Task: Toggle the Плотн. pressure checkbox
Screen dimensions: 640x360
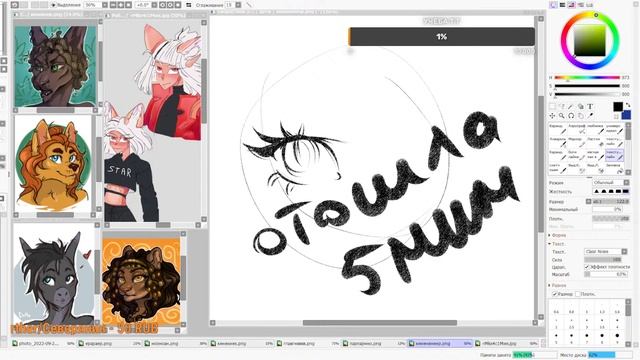Action: pos(578,294)
